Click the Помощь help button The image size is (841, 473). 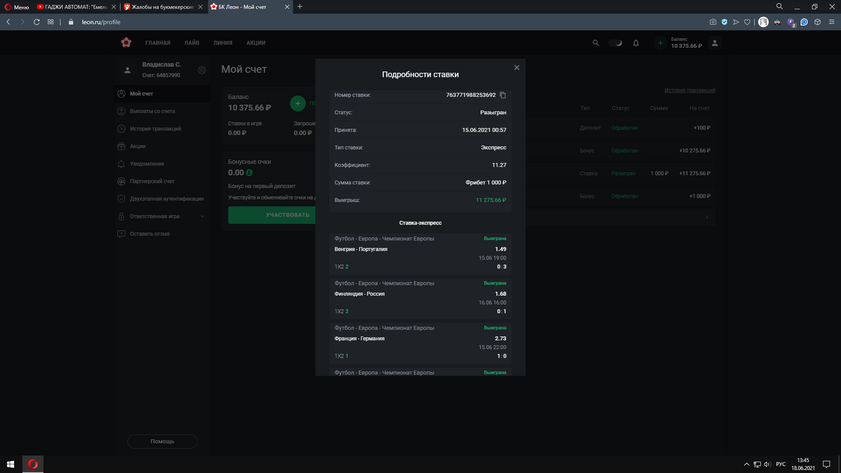pos(163,441)
